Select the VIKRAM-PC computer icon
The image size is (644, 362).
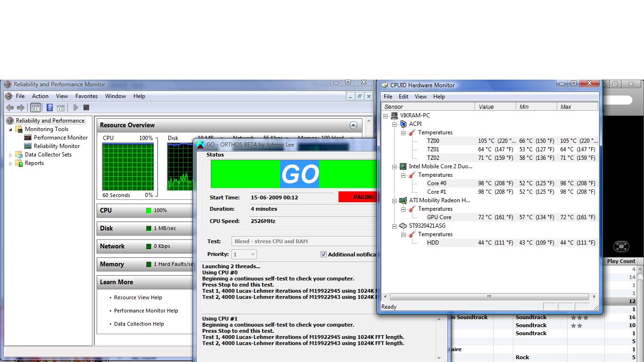[394, 115]
